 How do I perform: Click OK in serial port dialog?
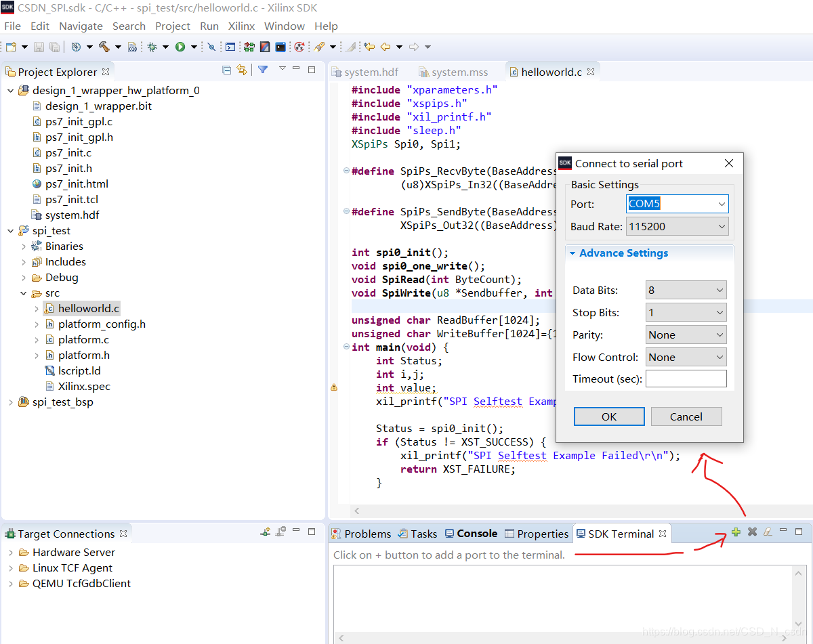coord(609,416)
